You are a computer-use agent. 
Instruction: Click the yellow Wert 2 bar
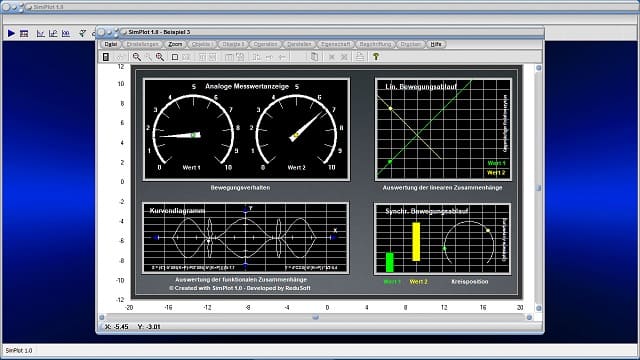click(416, 242)
